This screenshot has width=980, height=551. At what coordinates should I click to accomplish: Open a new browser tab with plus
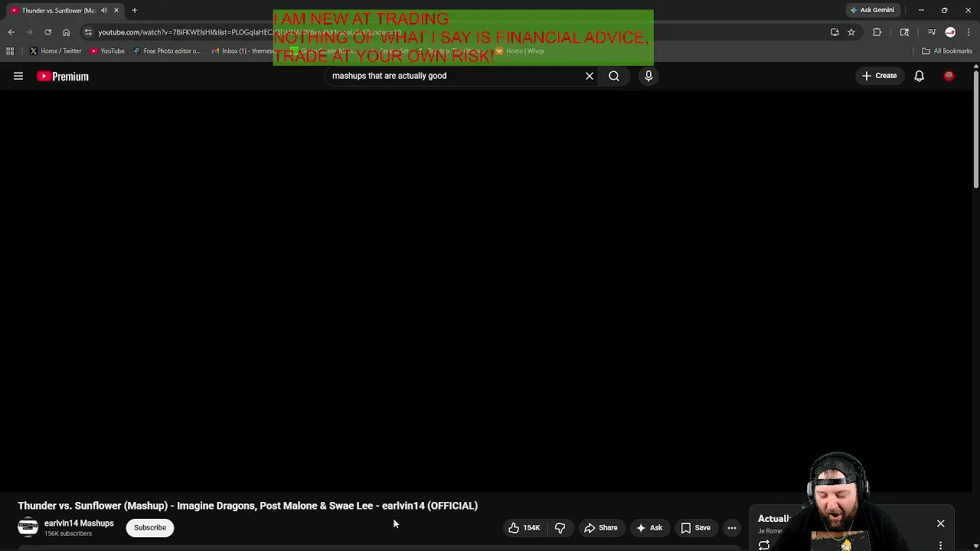click(x=134, y=10)
